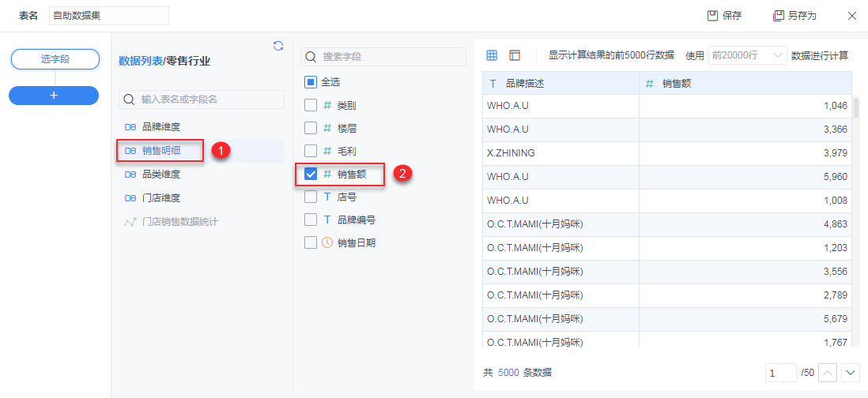Check the 类别 field checkbox
This screenshot has height=398, width=868.
point(311,105)
